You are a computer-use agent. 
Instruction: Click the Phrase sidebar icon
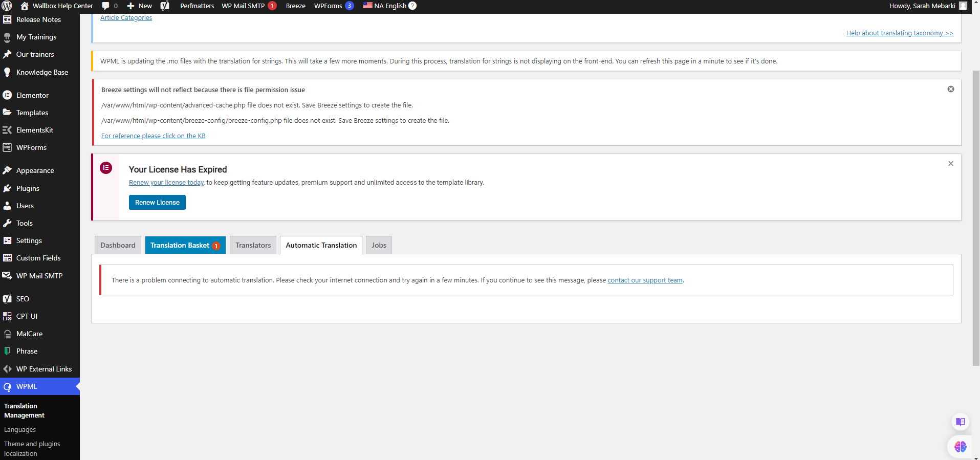pos(7,351)
